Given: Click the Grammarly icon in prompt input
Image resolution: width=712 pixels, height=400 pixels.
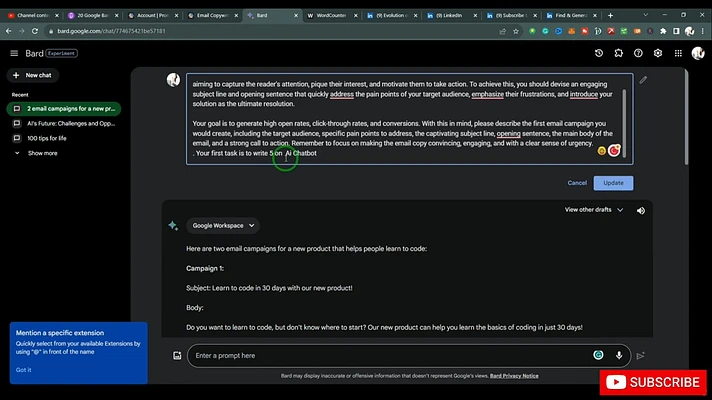Looking at the screenshot, I should click(598, 355).
